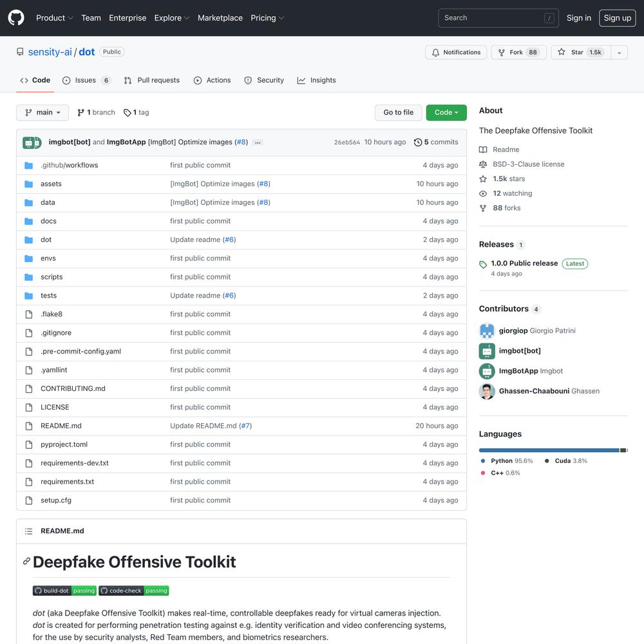Click the eye icon beside 12 watching

pyautogui.click(x=483, y=193)
